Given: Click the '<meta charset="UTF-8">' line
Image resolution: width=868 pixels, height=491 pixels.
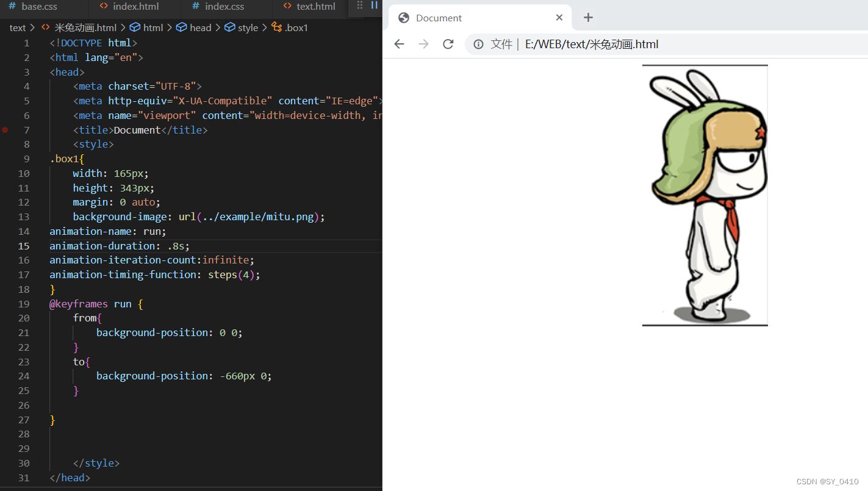Looking at the screenshot, I should (x=137, y=87).
